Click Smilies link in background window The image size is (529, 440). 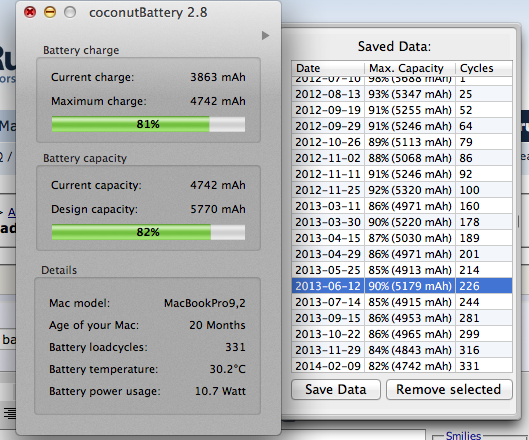point(463,435)
